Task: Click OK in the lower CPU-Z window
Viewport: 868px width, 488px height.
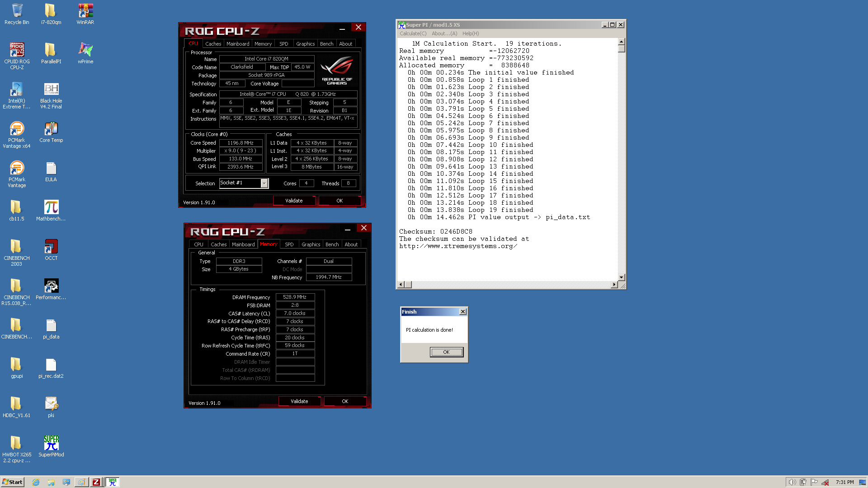Action: tap(345, 401)
